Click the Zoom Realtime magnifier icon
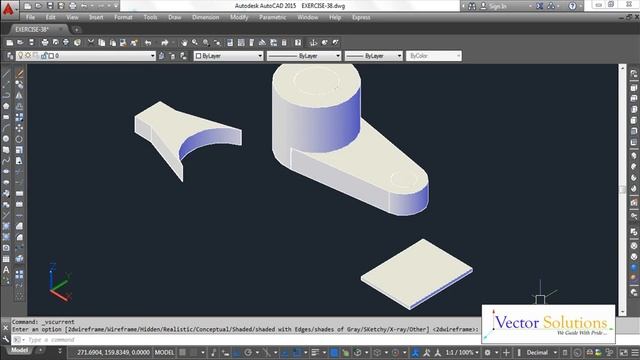Viewport: 640px width, 360px height. 195,42
